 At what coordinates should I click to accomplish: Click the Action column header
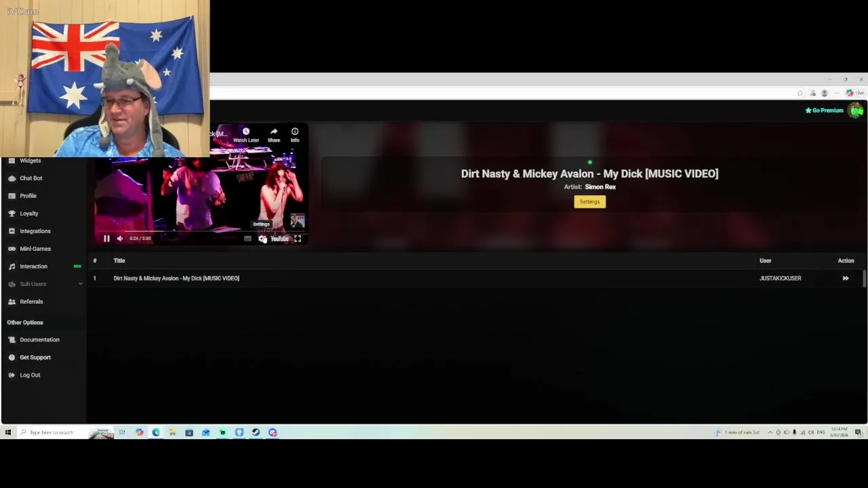tap(846, 260)
